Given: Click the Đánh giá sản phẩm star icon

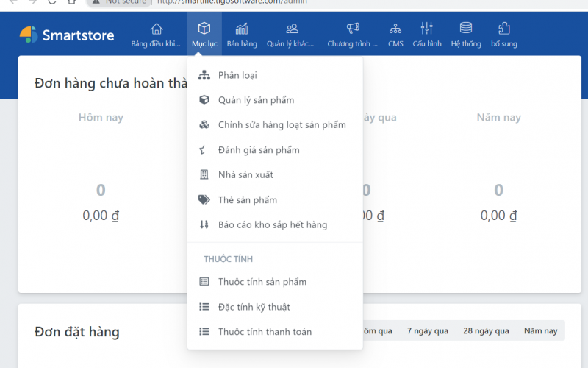Looking at the screenshot, I should pos(203,150).
